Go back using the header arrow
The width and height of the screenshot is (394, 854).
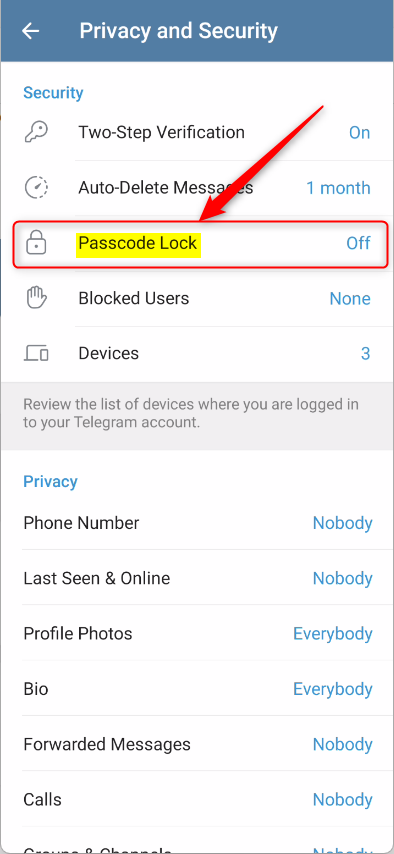pos(31,31)
